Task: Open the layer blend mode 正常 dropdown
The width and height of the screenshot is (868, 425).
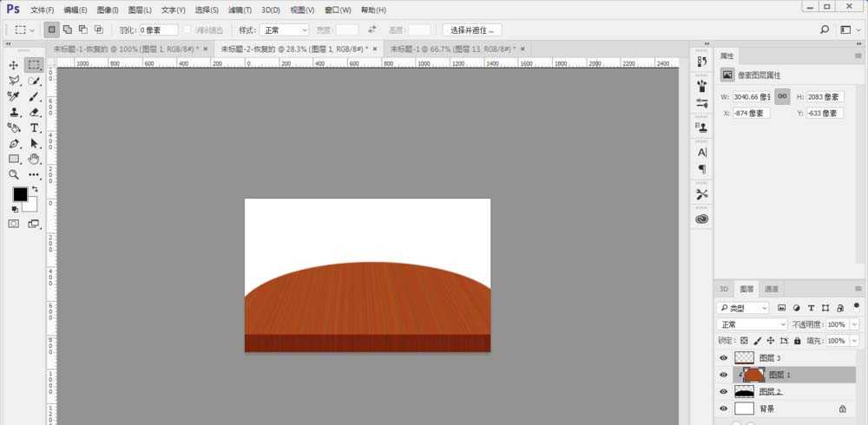Action: (752, 324)
